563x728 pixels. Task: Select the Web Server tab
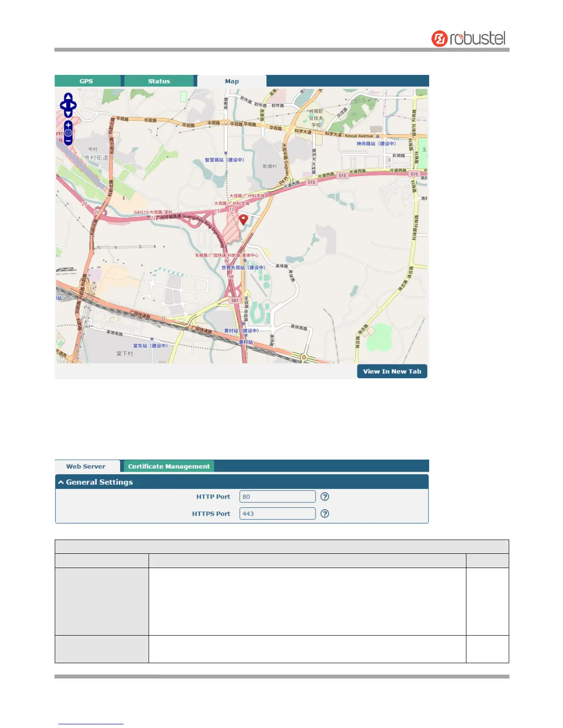[x=87, y=466]
